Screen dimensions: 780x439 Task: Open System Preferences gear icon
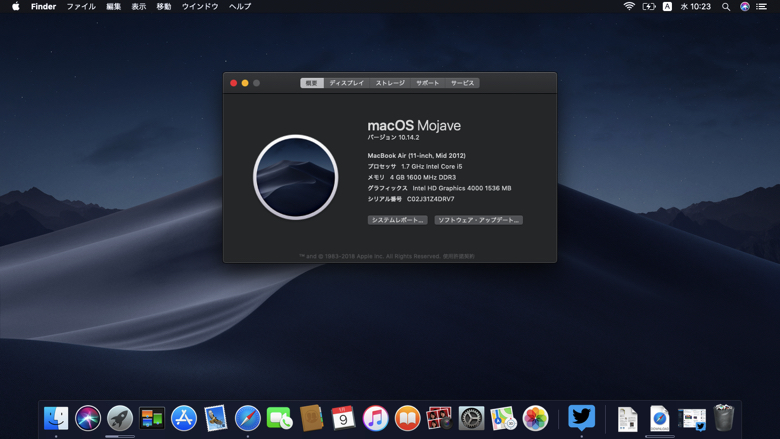tap(471, 418)
